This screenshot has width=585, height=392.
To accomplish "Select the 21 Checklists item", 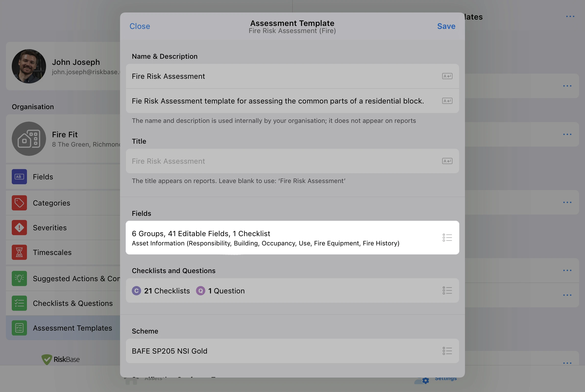I will (x=167, y=290).
